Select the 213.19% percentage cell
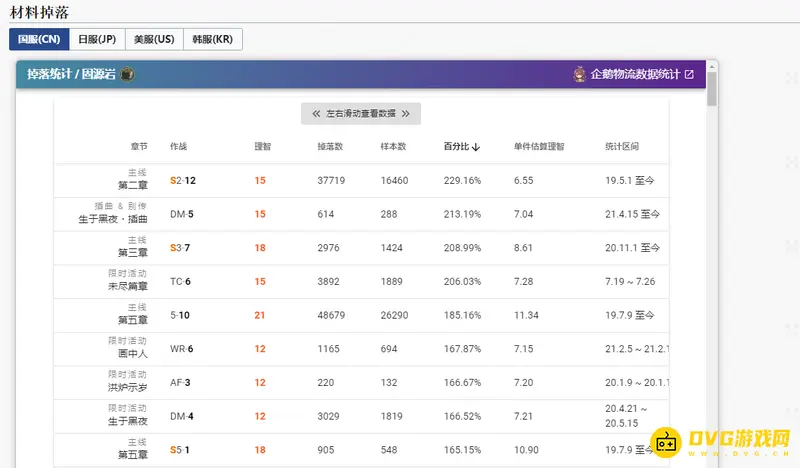Image resolution: width=800 pixels, height=468 pixels. coord(462,214)
